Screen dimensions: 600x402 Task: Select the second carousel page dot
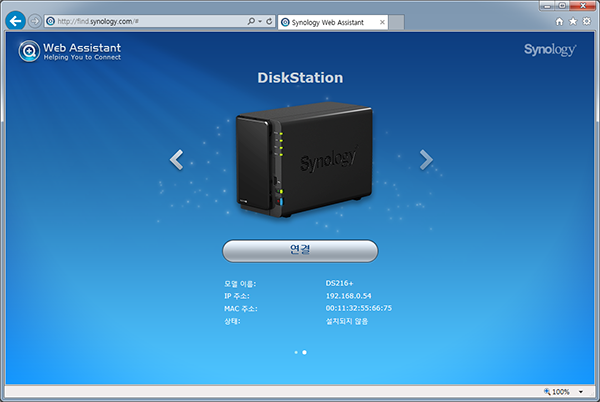305,352
